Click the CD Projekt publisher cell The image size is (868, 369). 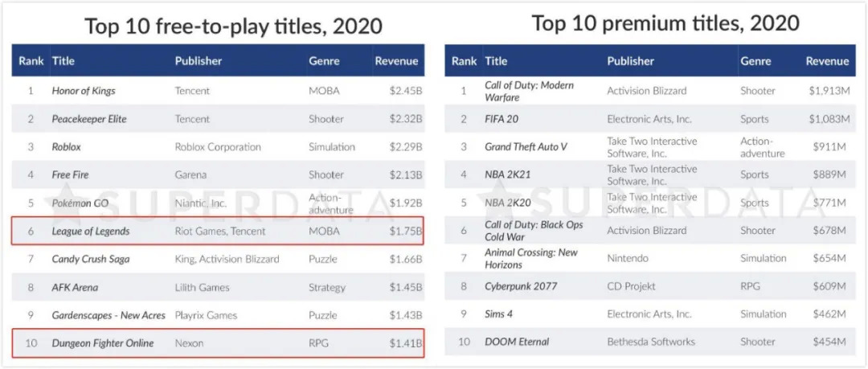pyautogui.click(x=631, y=286)
